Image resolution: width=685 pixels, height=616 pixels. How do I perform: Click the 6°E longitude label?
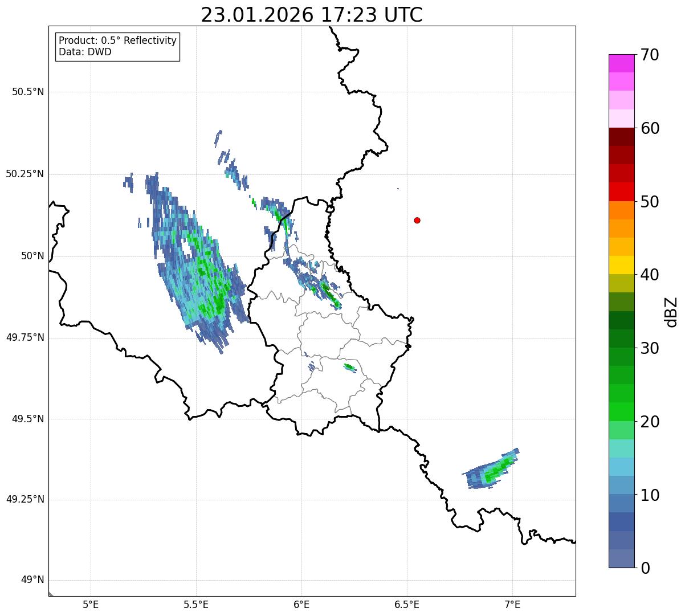tap(301, 604)
